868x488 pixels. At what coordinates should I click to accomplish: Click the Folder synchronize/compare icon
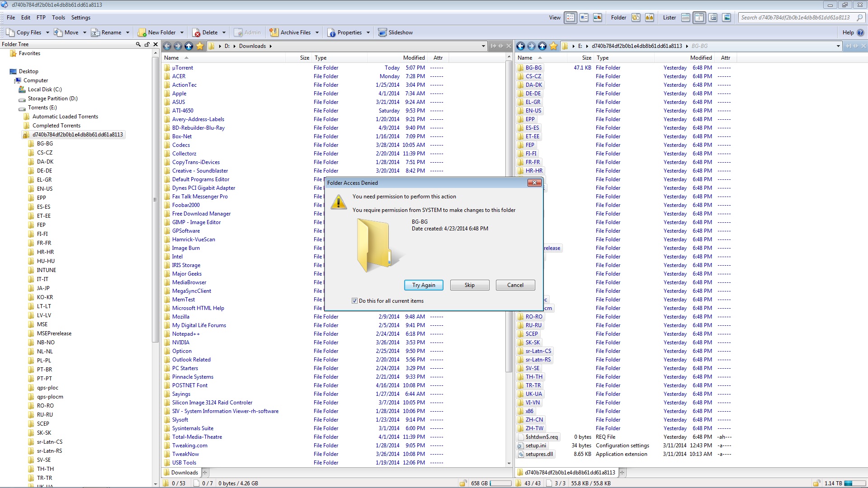tap(649, 18)
